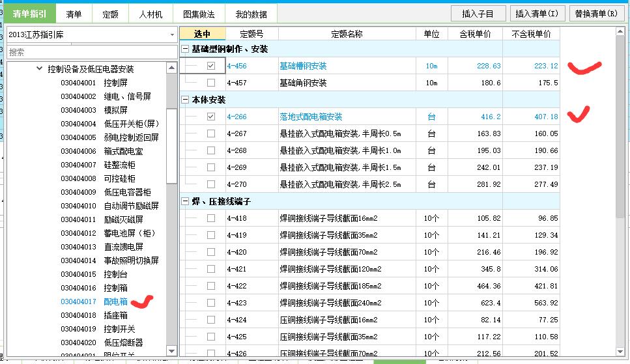Check the 4-268 row checkbox

211,150
